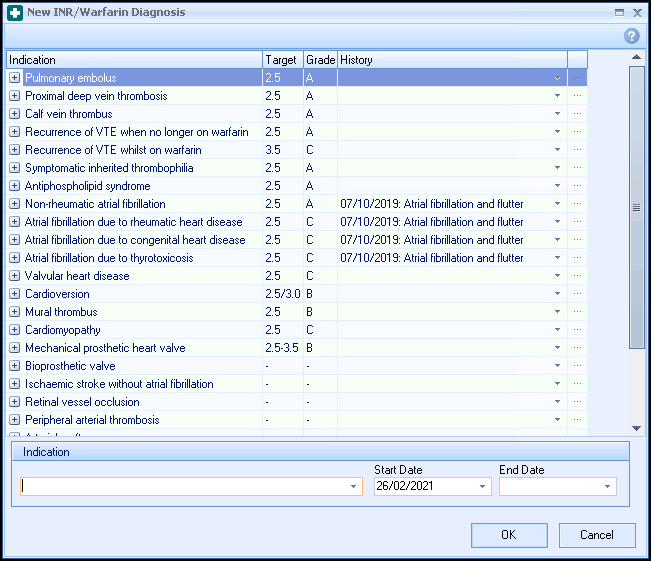Open History dropdown for Calf vein thrombus

click(x=557, y=114)
